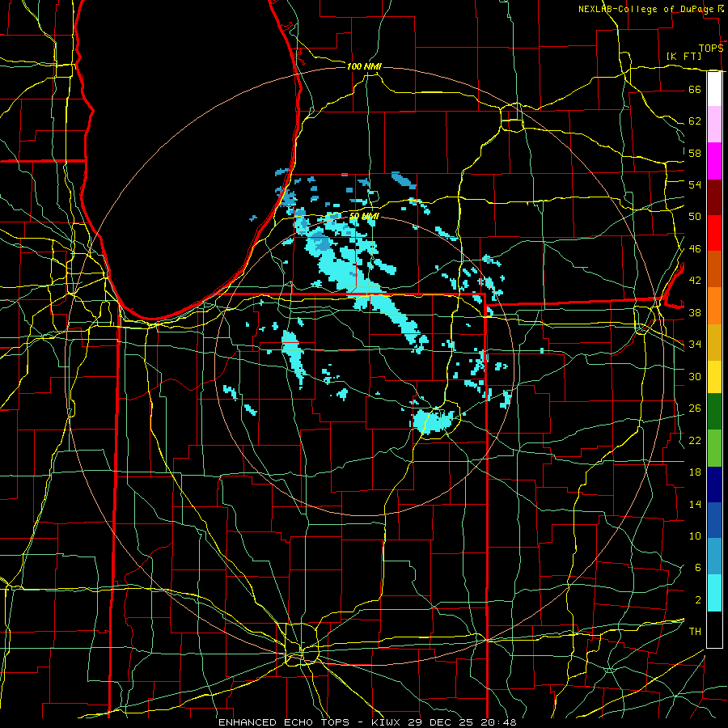Click the 29 DEC 25 date text
728x728 pixels.
click(440, 722)
